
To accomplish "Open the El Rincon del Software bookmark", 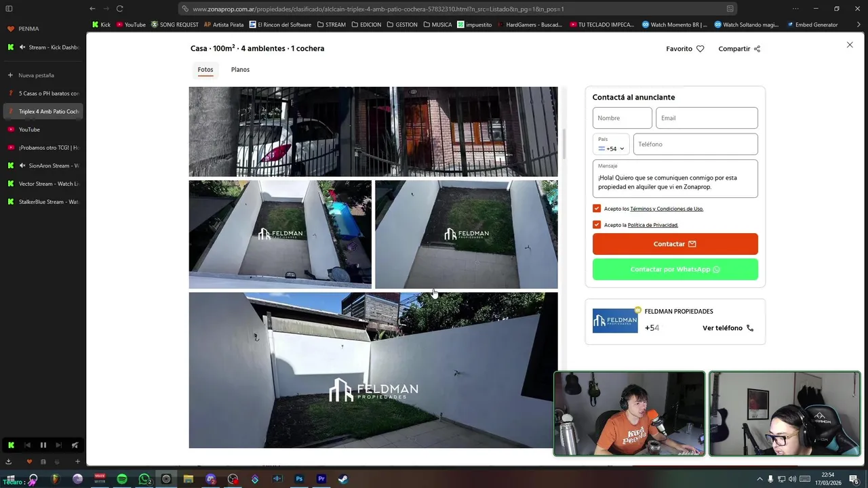I will 280,24.
